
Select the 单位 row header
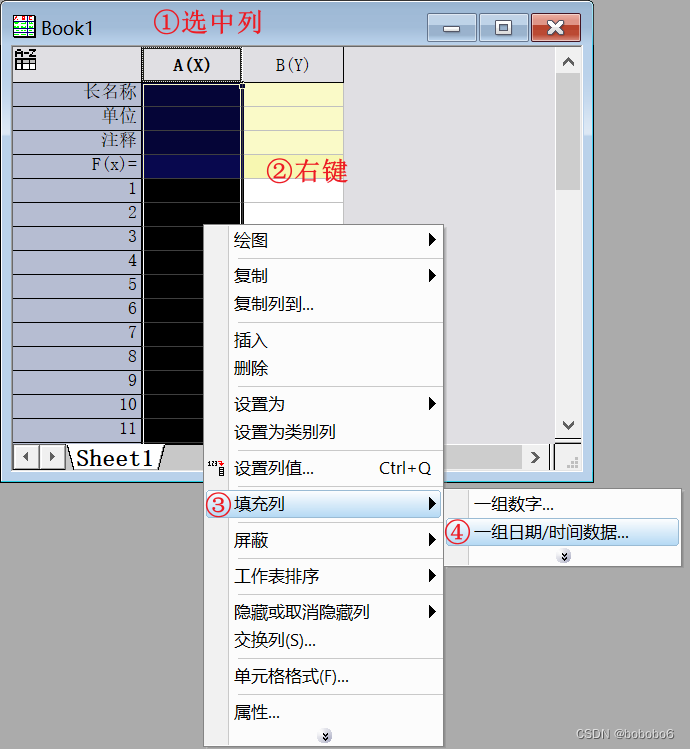[76, 118]
